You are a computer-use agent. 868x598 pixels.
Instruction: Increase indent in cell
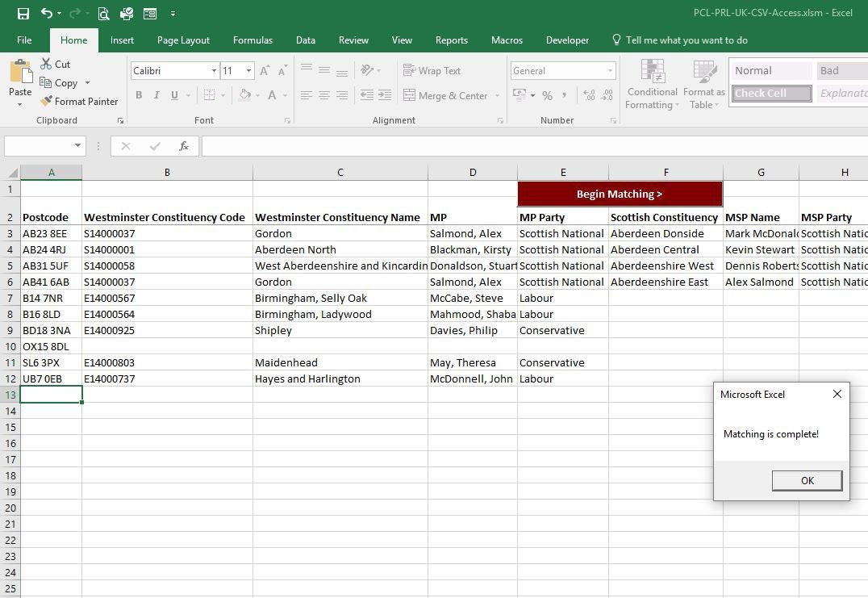pyautogui.click(x=385, y=95)
